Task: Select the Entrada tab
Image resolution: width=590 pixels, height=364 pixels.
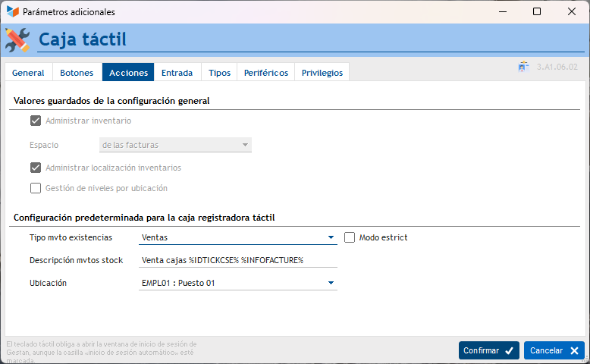Action: tap(177, 73)
